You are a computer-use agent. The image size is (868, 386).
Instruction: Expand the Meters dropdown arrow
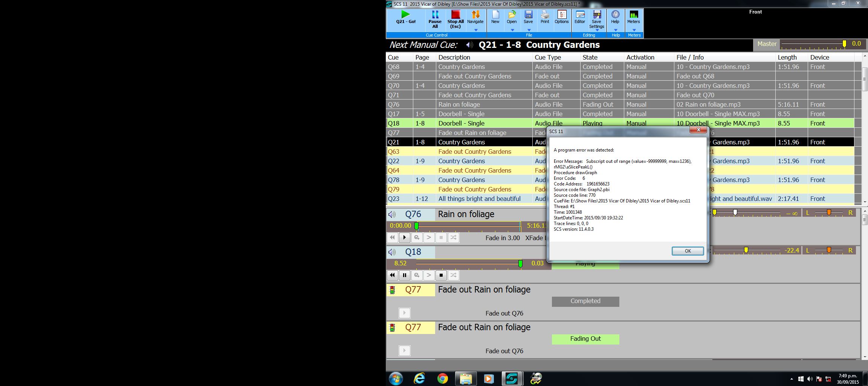[x=634, y=30]
